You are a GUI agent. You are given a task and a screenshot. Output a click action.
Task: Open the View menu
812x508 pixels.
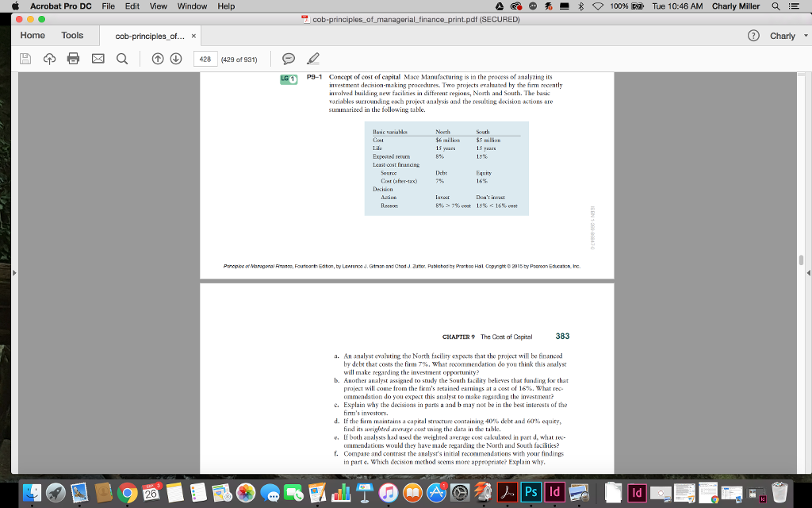(158, 6)
